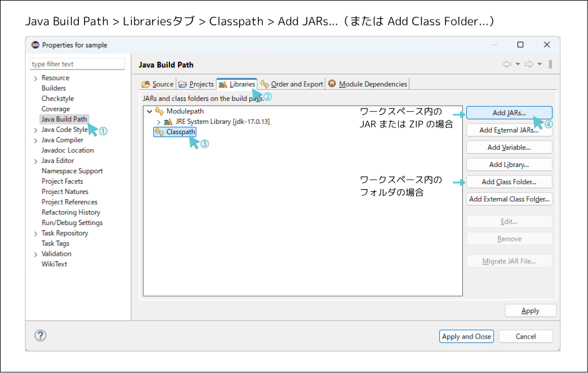Click the Migrate JAR File... button
Viewport: 588px width, 373px height.
click(509, 261)
